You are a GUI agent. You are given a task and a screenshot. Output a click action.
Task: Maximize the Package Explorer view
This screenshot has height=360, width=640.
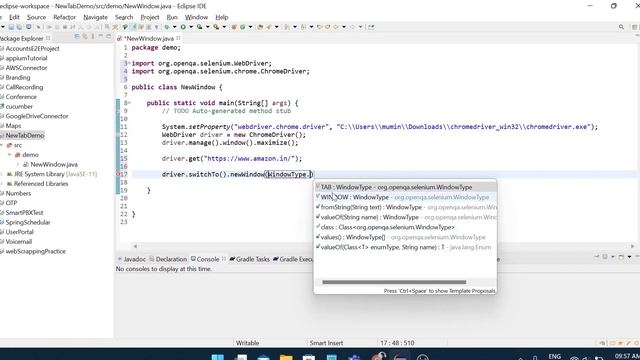(109, 37)
